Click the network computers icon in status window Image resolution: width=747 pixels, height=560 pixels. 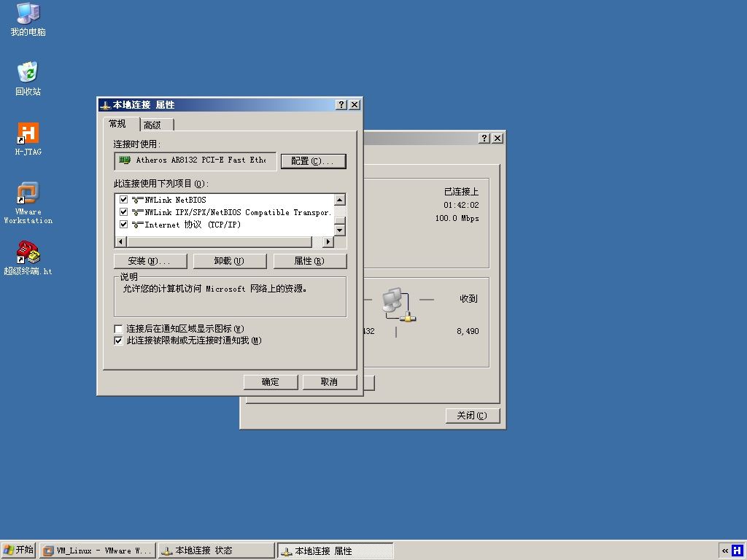coord(399,305)
